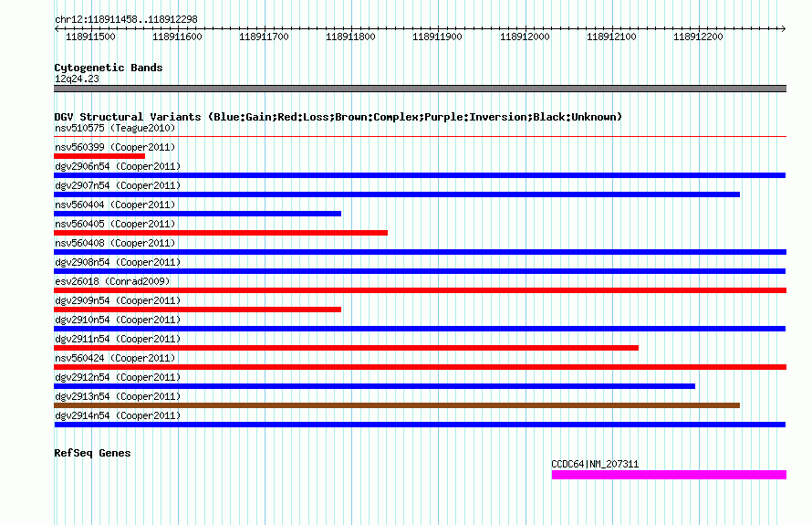Click the chr12:118911458..118912298 region label
Screen dimensions: 812x525
pyautogui.click(x=126, y=20)
